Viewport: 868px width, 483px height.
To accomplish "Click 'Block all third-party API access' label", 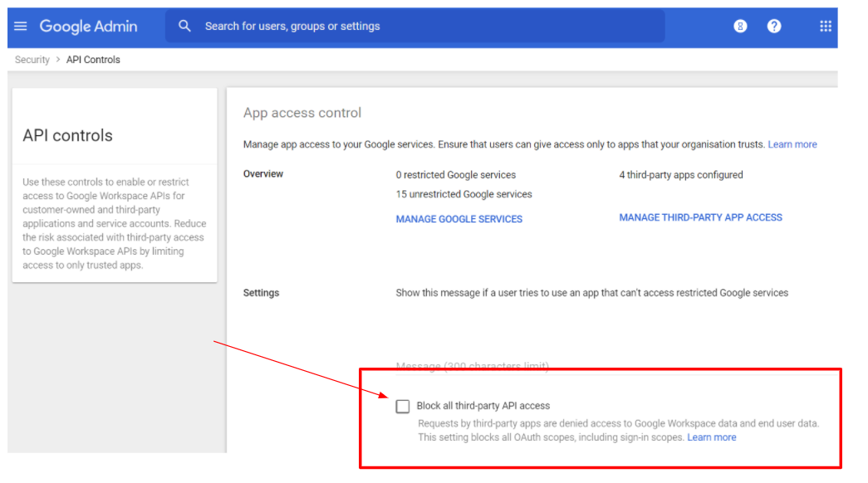I will (x=483, y=406).
